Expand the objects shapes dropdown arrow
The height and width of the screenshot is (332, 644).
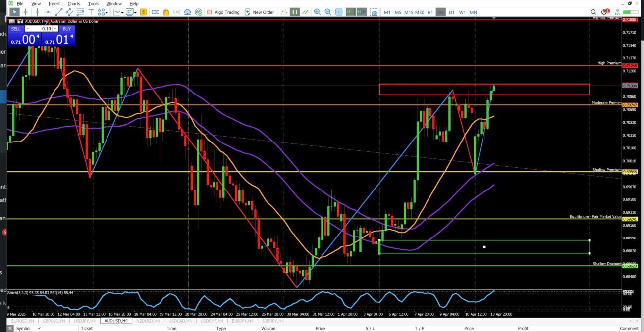[107, 12]
